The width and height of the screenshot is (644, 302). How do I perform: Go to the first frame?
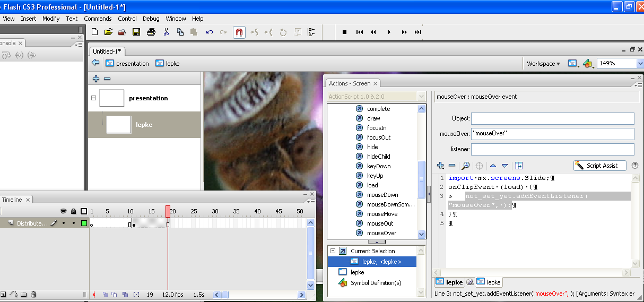point(360,32)
